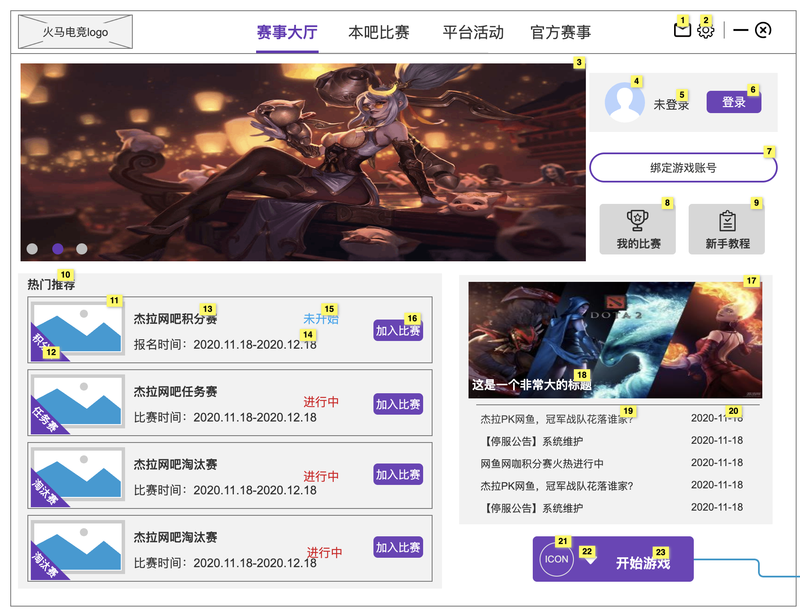The width and height of the screenshot is (800, 610).
Task: Open news 网鱼网咖积分赛火热进行中
Action: tap(542, 464)
